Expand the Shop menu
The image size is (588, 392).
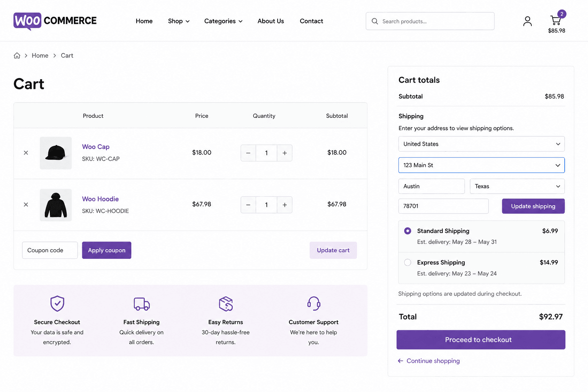coord(179,21)
